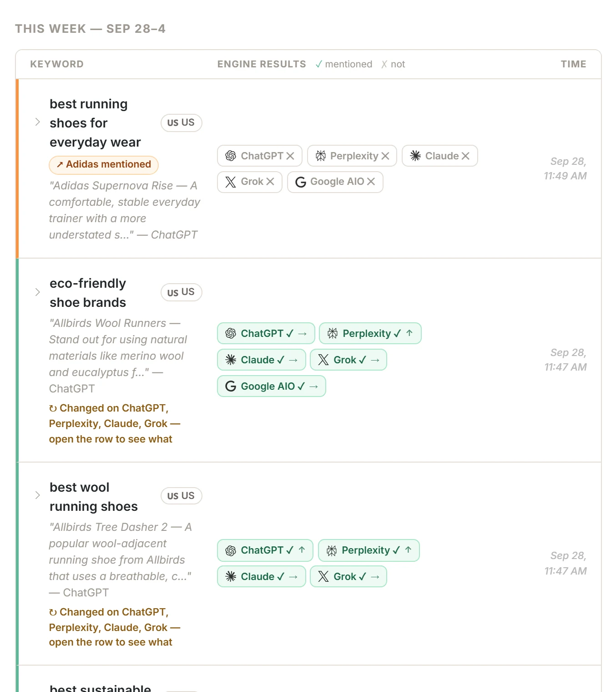Click ChatGPT icon in everyday wear row

(231, 156)
